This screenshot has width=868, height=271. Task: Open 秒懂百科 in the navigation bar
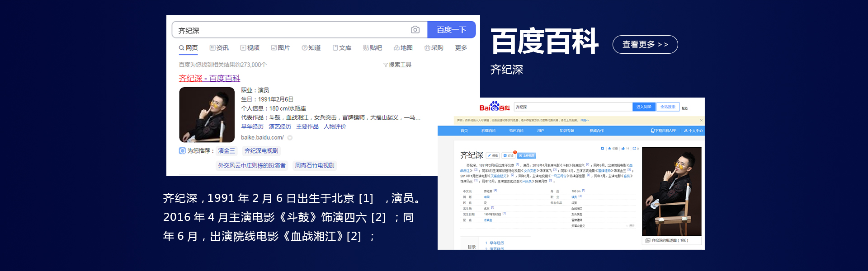point(488,131)
